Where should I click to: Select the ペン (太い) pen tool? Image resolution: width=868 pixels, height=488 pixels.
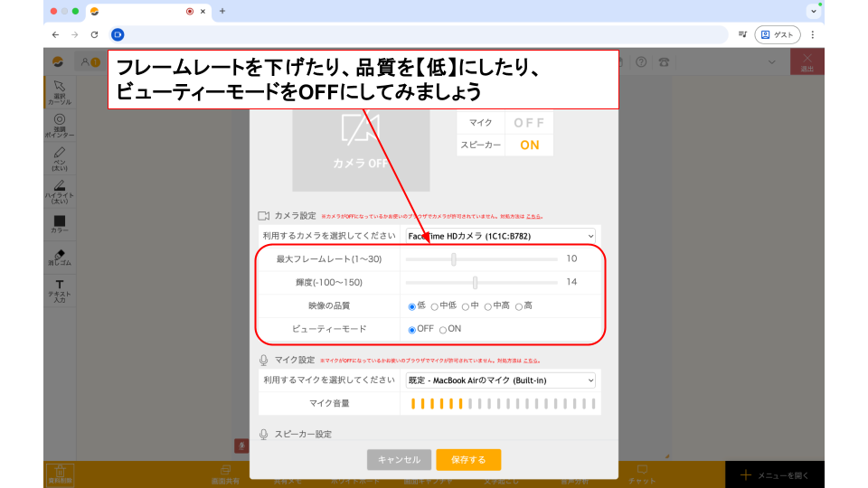coord(59,157)
